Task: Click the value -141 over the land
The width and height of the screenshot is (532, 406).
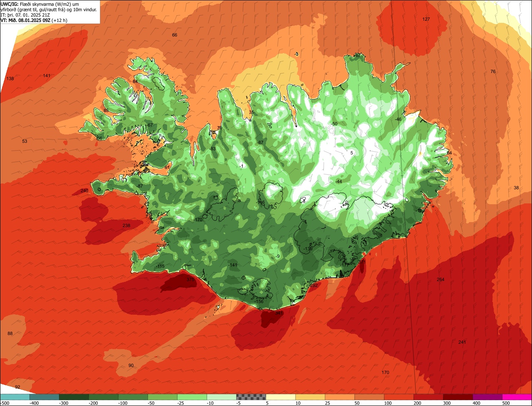Action: (x=233, y=265)
